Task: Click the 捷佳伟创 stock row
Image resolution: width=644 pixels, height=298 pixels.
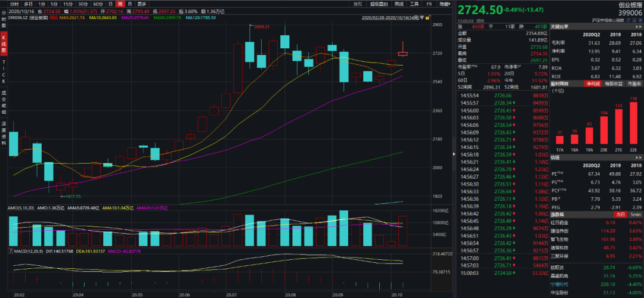Action: point(597,230)
